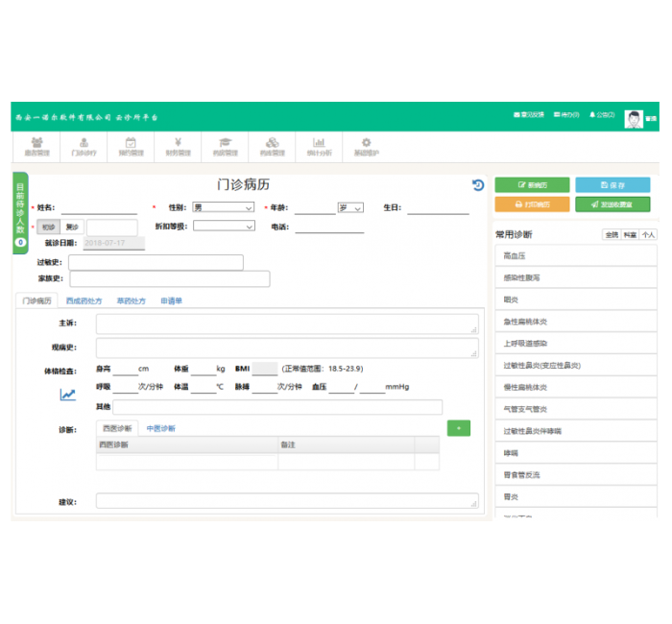Image resolution: width=672 pixels, height=624 pixels.
Task: Expand the 折扣等级 discount level dropdown
Action: click(x=223, y=227)
